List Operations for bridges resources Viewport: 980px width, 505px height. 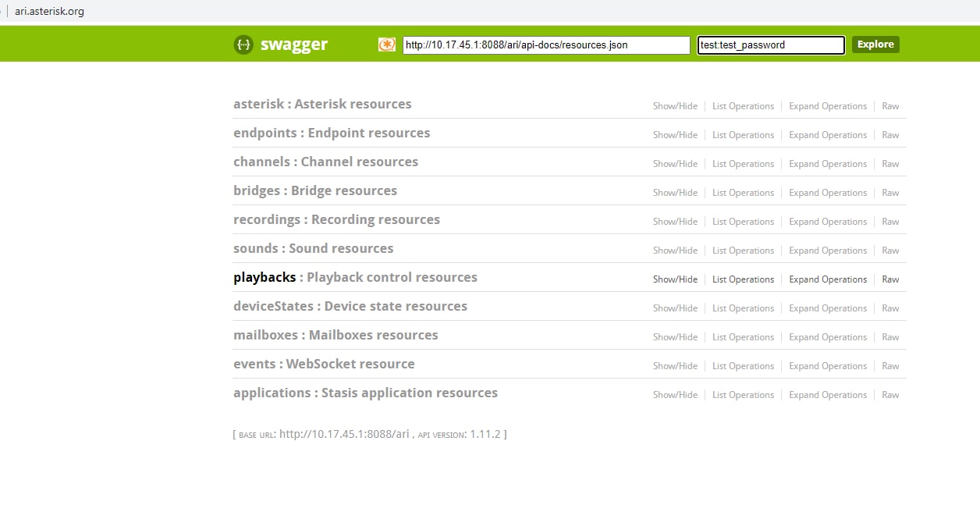point(743,193)
